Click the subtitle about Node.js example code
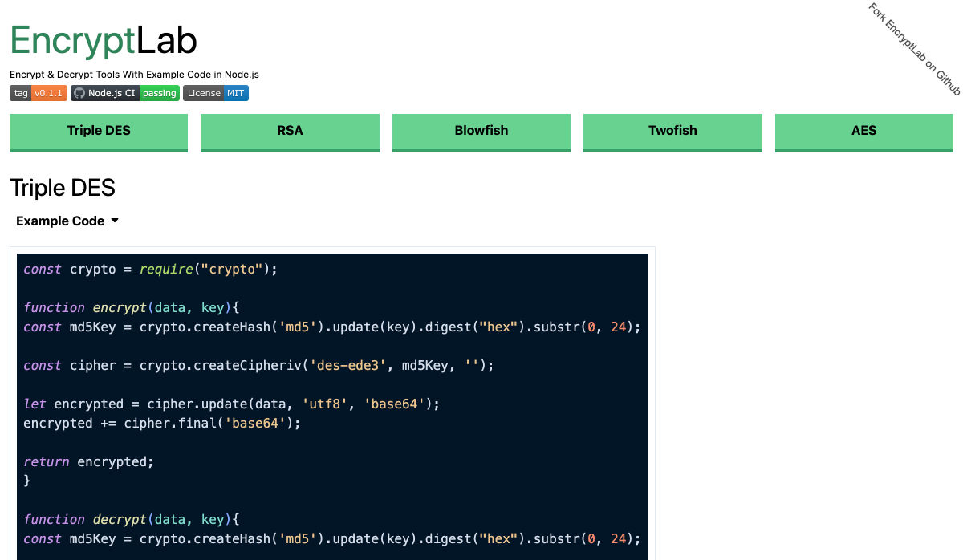This screenshot has width=963, height=560. pyautogui.click(x=134, y=75)
